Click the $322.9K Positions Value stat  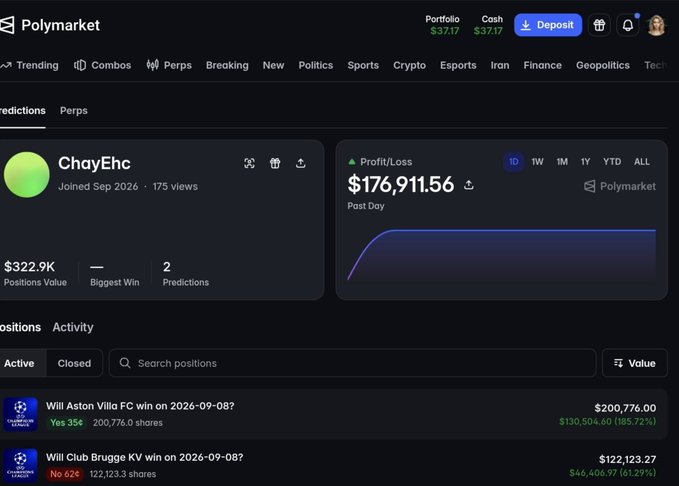(x=35, y=273)
